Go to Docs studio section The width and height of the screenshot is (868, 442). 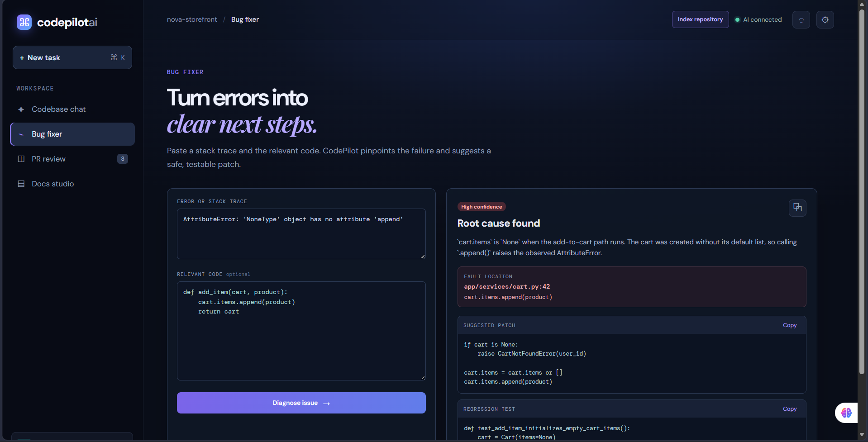[x=72, y=184]
